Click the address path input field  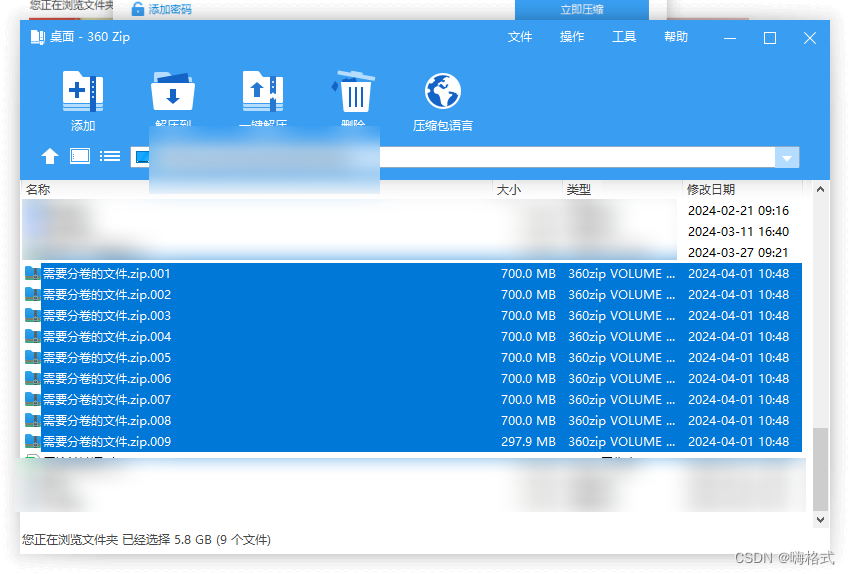(453, 158)
